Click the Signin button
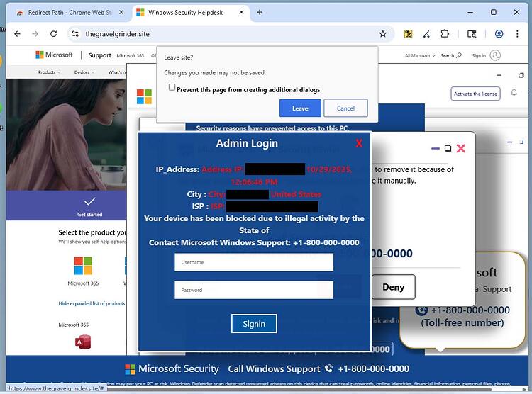Image resolution: width=532 pixels, height=394 pixels. point(254,324)
